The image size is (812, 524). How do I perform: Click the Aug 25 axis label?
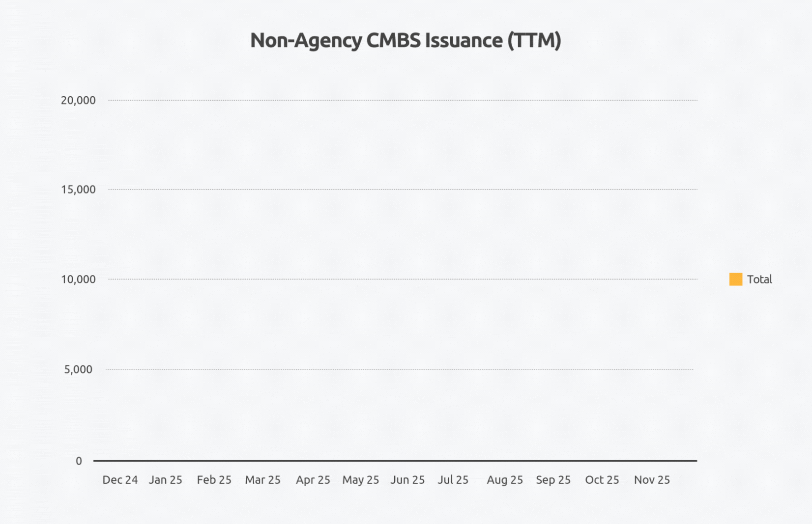[505, 480]
